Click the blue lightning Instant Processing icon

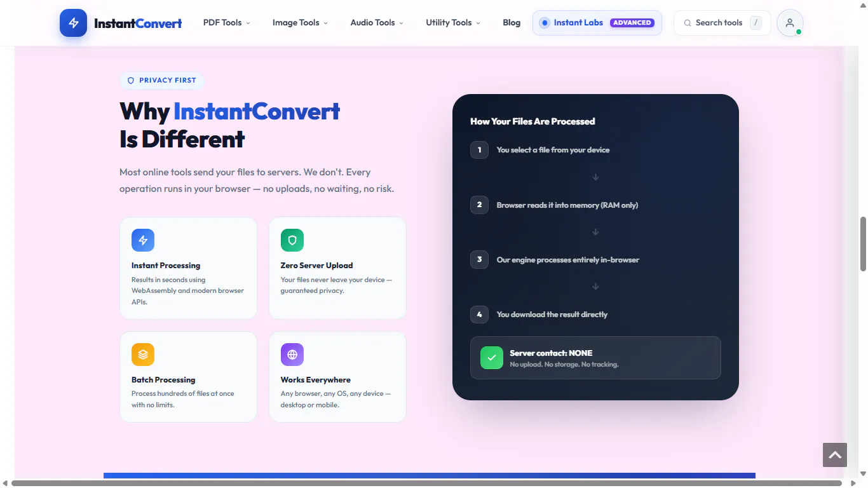click(x=143, y=240)
